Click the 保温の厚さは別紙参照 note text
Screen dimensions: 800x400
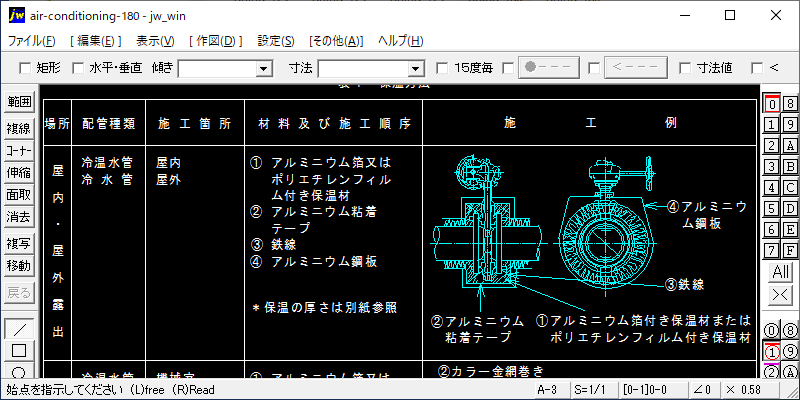click(324, 308)
